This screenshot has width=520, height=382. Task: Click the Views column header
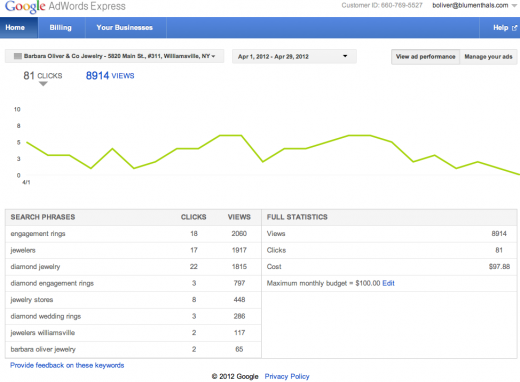click(239, 217)
